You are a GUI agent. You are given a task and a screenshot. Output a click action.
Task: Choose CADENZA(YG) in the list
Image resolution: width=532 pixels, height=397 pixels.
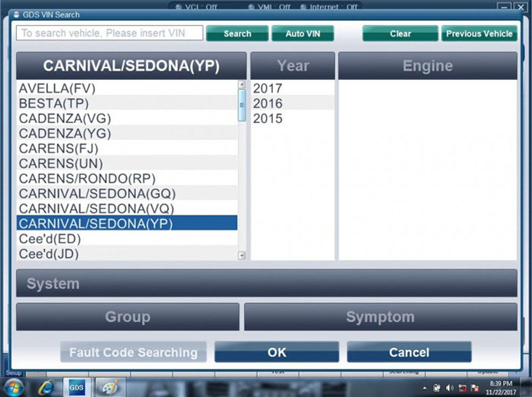coord(127,133)
